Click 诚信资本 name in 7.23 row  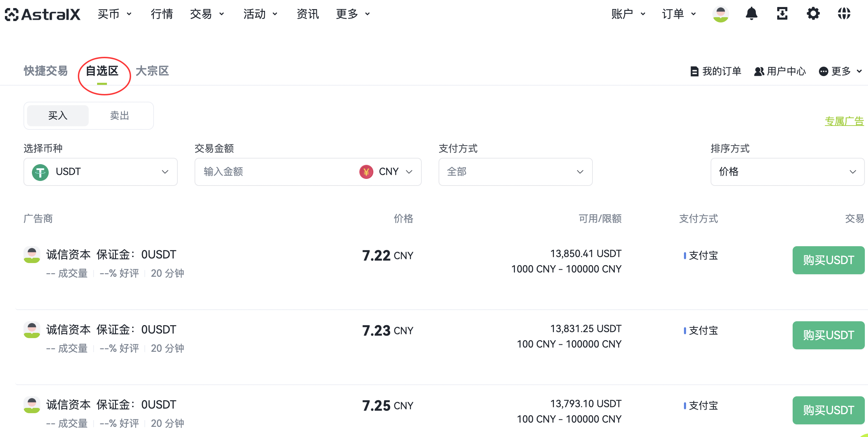coord(68,330)
